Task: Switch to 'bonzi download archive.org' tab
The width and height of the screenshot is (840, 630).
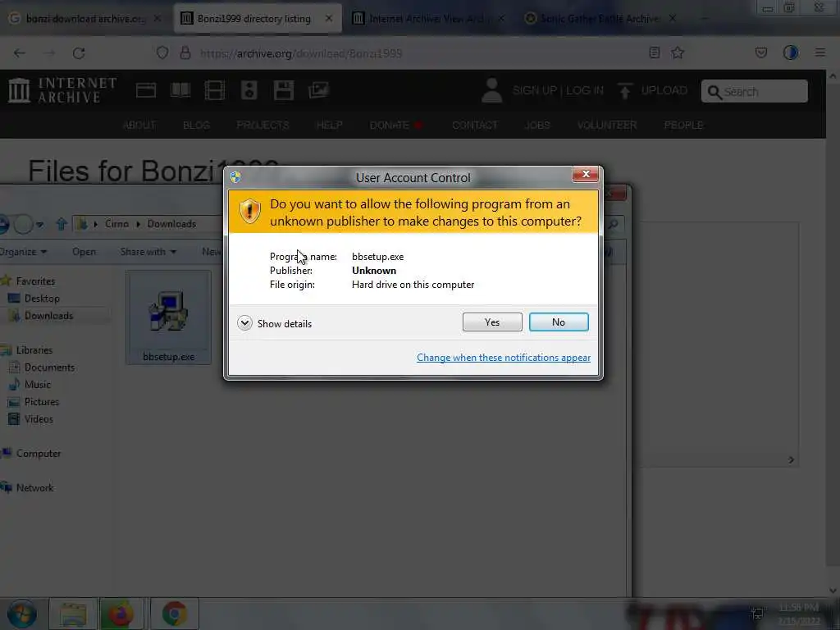Action: [x=85, y=18]
